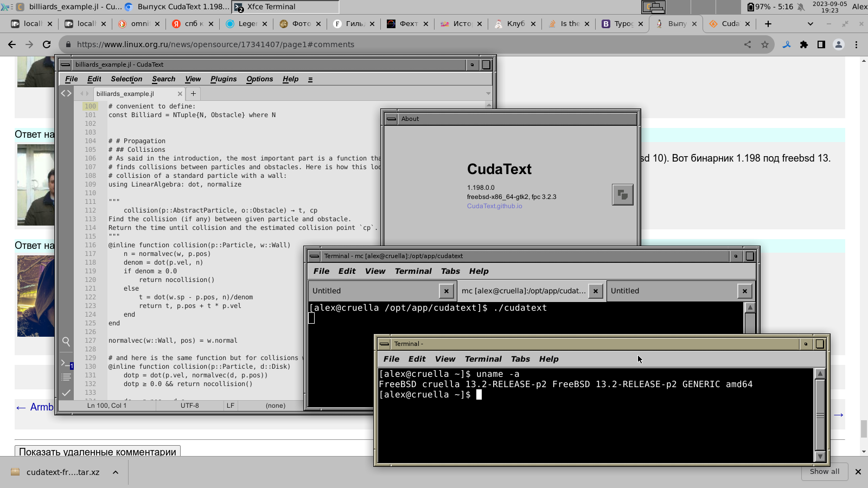
Task: Click UTF-8 encoding in CudaText status bar
Action: [x=190, y=406]
